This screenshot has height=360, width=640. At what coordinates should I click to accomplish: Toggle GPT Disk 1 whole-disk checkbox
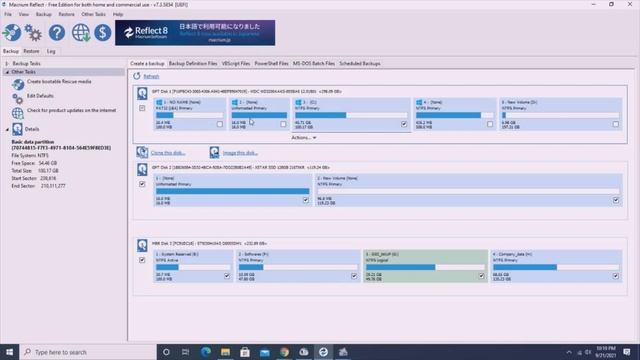(x=142, y=108)
